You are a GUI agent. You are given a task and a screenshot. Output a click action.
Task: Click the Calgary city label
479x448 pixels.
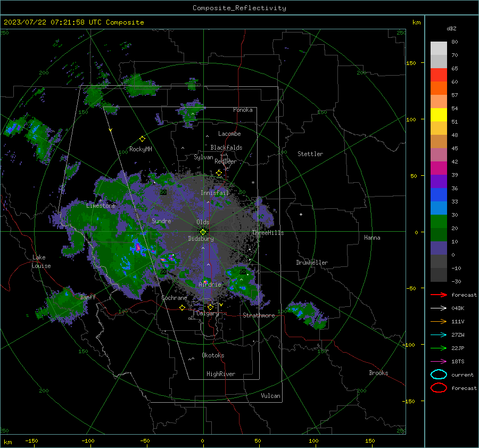click(208, 313)
